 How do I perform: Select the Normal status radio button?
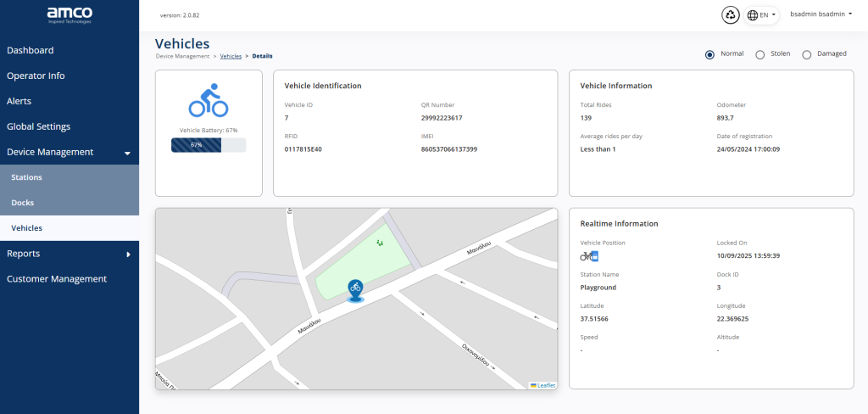pos(709,54)
